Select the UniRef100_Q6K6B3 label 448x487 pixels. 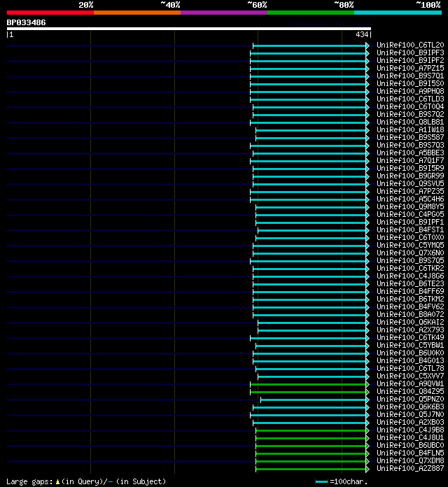click(410, 407)
